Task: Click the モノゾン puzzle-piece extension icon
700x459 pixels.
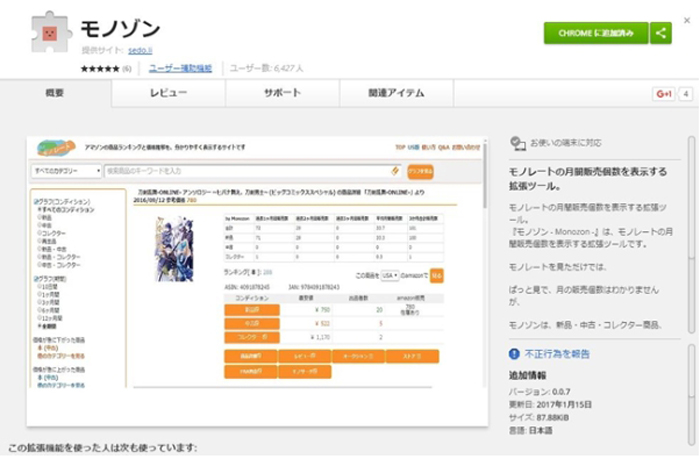Action: [51, 33]
